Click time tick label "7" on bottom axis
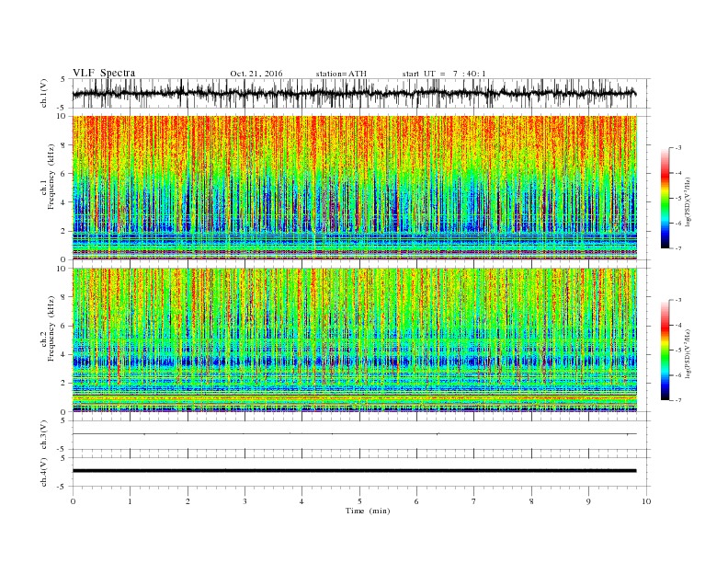Screen dimensions: 728x563 (x=474, y=501)
